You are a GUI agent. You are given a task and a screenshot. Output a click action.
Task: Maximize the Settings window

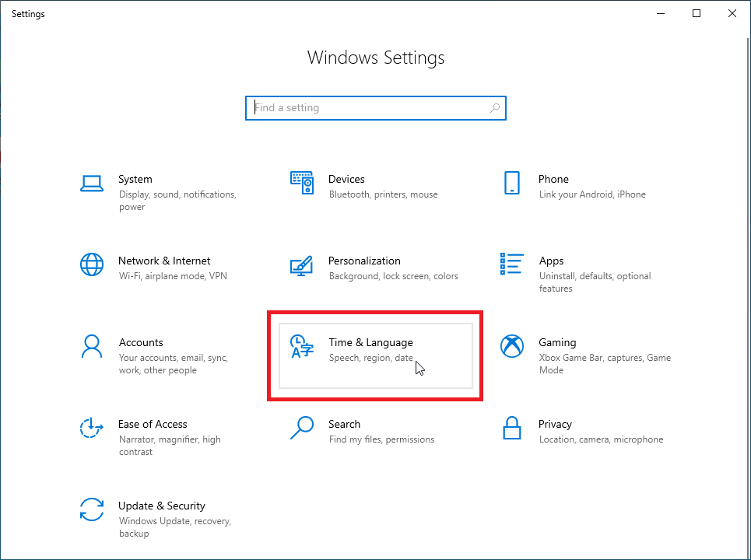click(x=697, y=13)
